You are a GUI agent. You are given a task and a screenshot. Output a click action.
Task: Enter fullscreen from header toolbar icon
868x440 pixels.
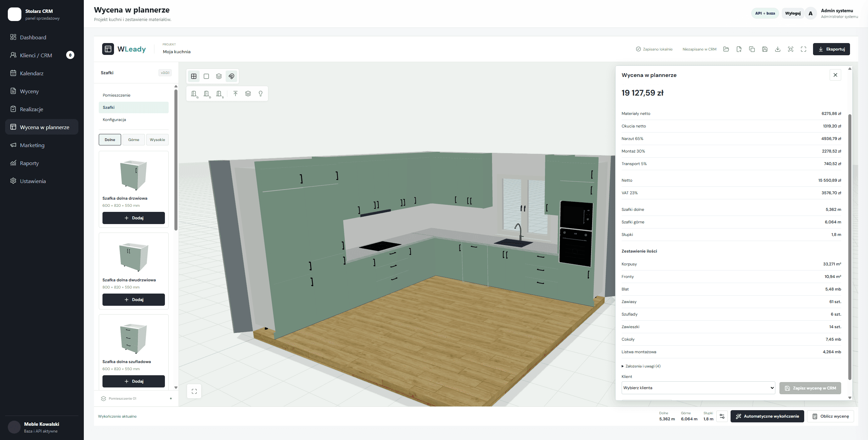tap(804, 49)
